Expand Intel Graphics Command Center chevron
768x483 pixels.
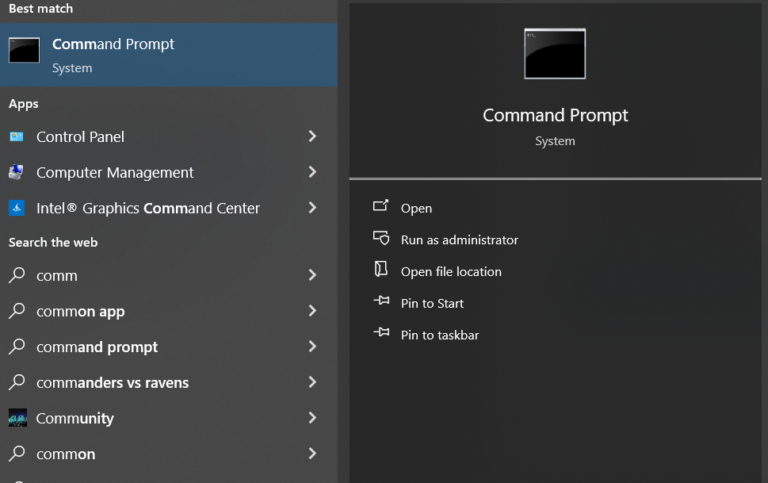(312, 208)
